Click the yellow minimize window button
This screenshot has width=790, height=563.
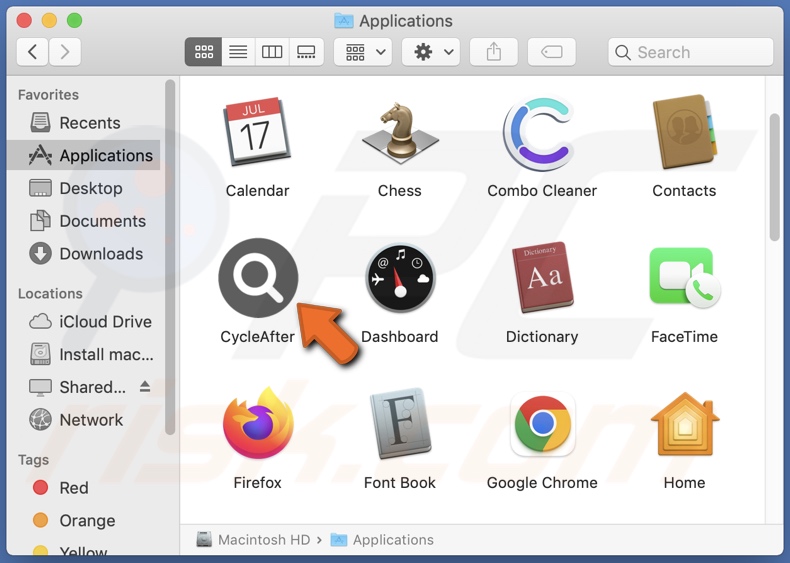[x=49, y=21]
